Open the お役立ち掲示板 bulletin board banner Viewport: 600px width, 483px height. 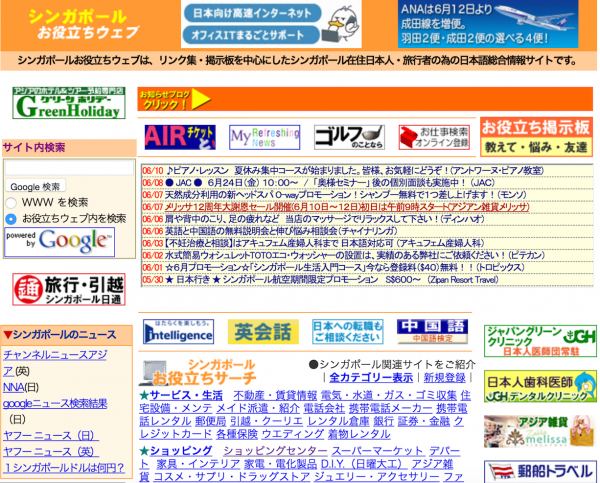click(x=536, y=137)
